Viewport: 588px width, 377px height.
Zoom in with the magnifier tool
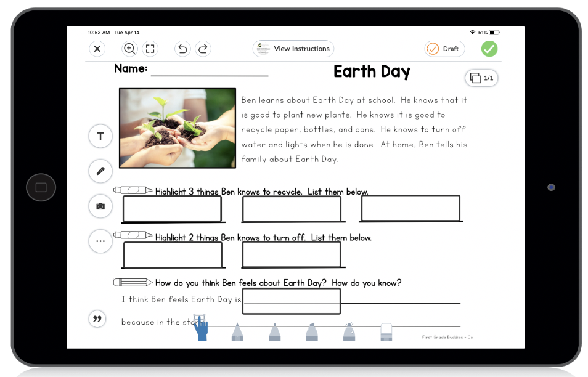tap(129, 48)
